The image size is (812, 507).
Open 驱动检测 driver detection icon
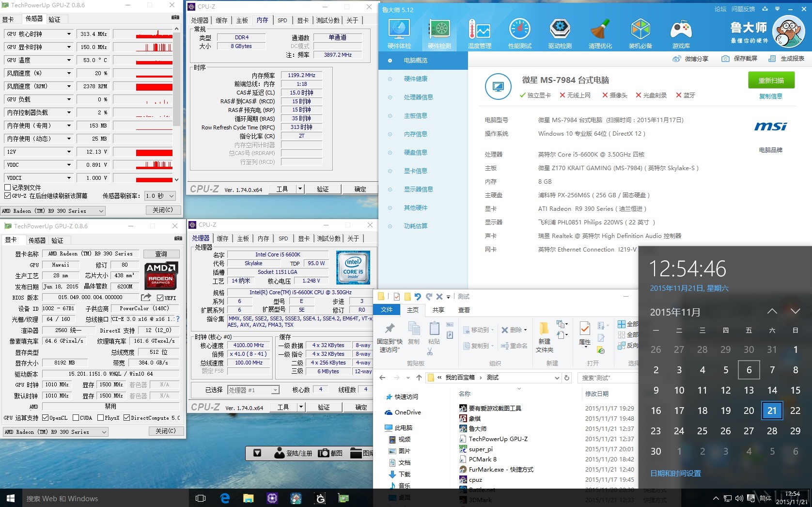[x=560, y=34]
